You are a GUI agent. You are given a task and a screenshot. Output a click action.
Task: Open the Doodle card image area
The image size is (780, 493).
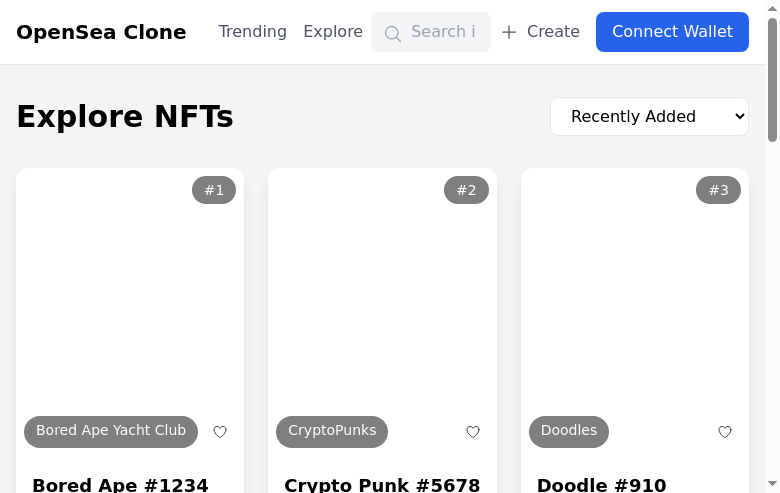[635, 312]
